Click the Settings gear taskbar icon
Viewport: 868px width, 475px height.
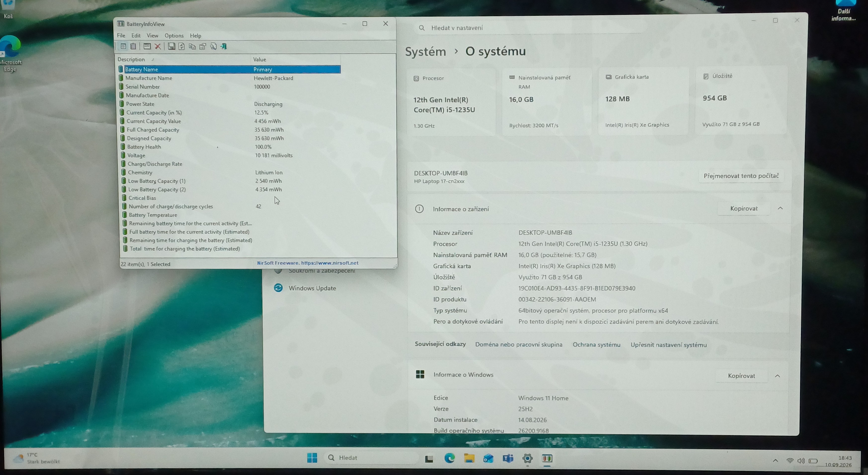pyautogui.click(x=528, y=458)
